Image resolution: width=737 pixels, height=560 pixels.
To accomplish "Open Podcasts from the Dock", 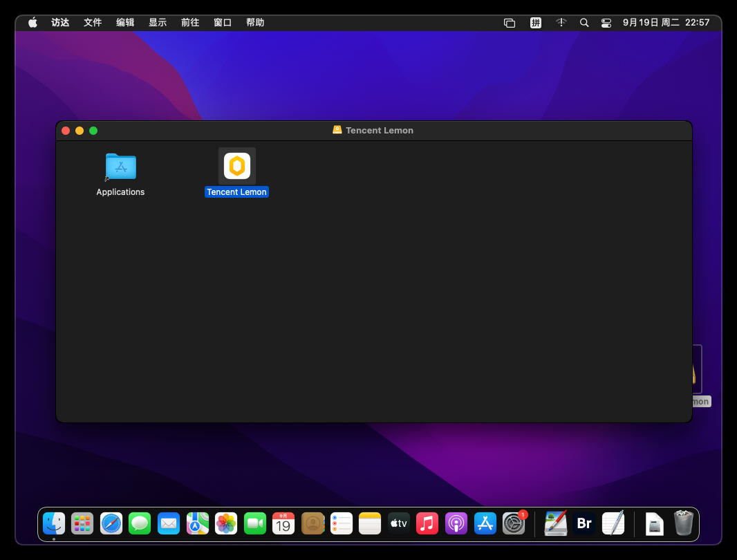I will (x=456, y=523).
